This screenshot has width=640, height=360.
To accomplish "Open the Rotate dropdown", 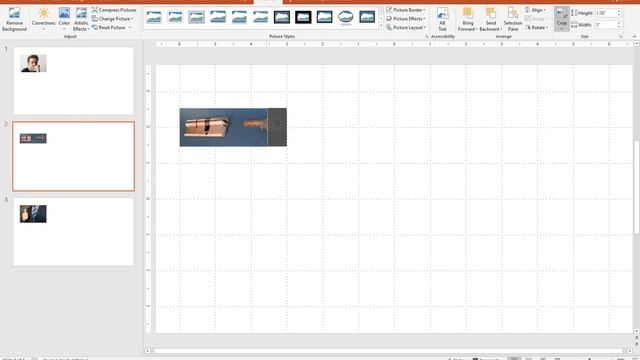I will point(537,27).
